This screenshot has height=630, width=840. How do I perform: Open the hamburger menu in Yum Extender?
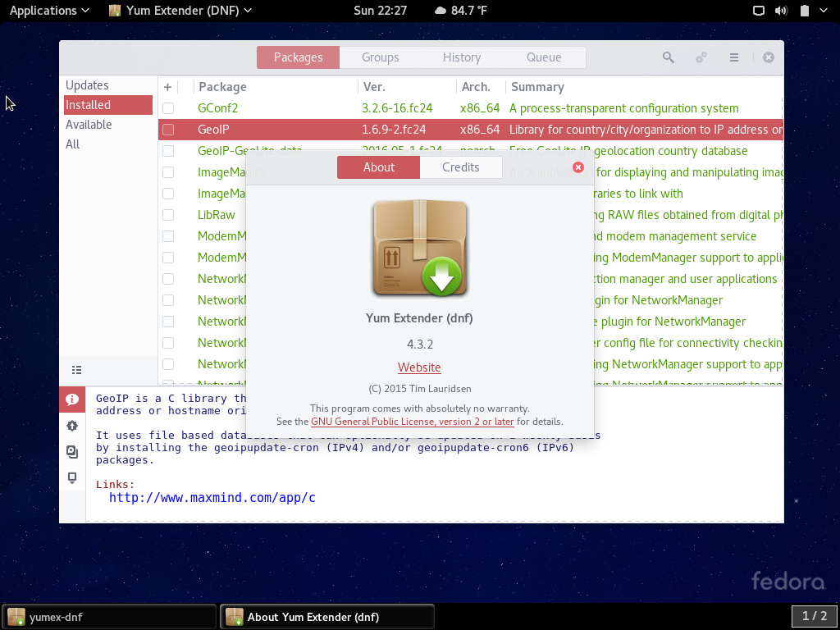coord(734,57)
